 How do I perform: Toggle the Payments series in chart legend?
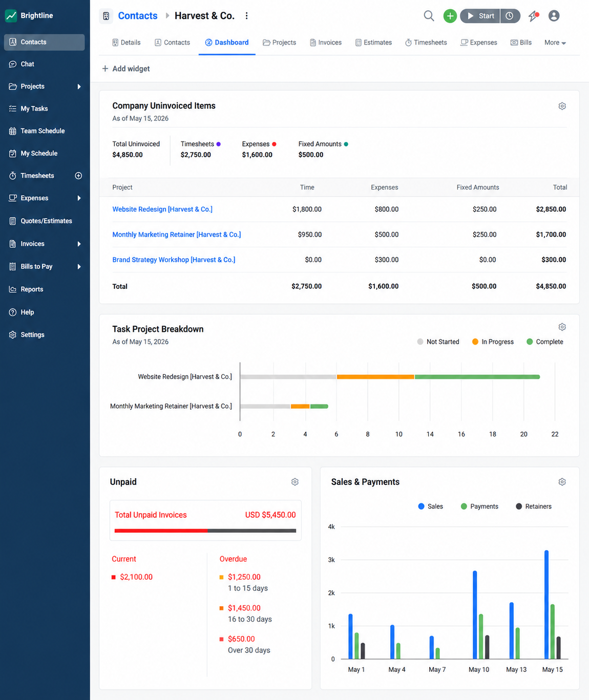(x=479, y=506)
